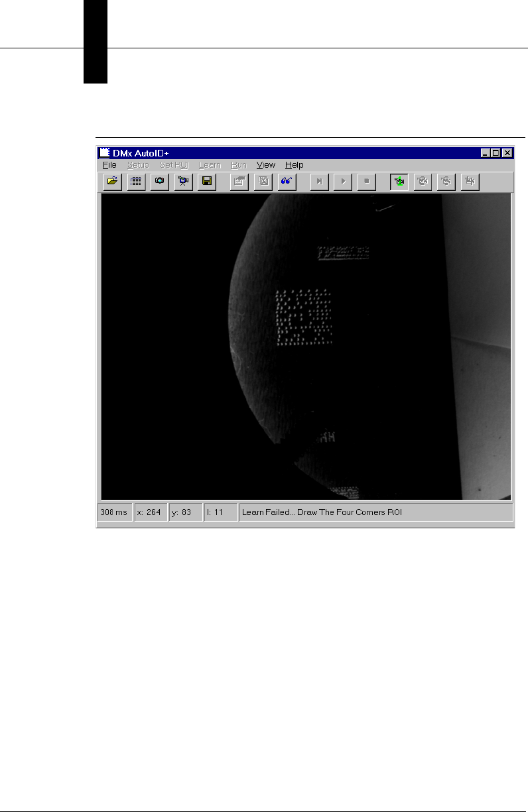Open the greyed Learn menu
Screen dimensions: 528x812
click(x=210, y=164)
